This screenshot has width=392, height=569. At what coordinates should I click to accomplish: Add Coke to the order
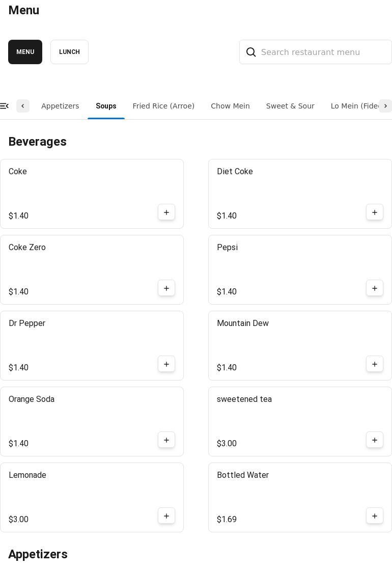[x=166, y=212]
